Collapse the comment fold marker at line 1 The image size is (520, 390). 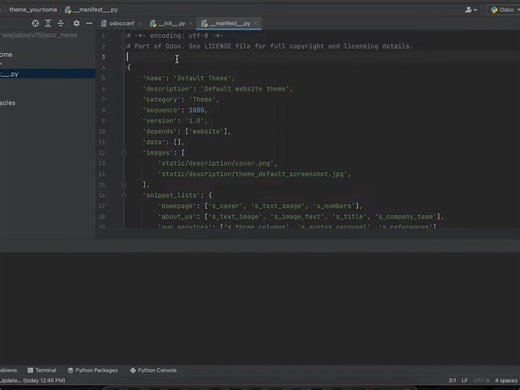[124, 35]
